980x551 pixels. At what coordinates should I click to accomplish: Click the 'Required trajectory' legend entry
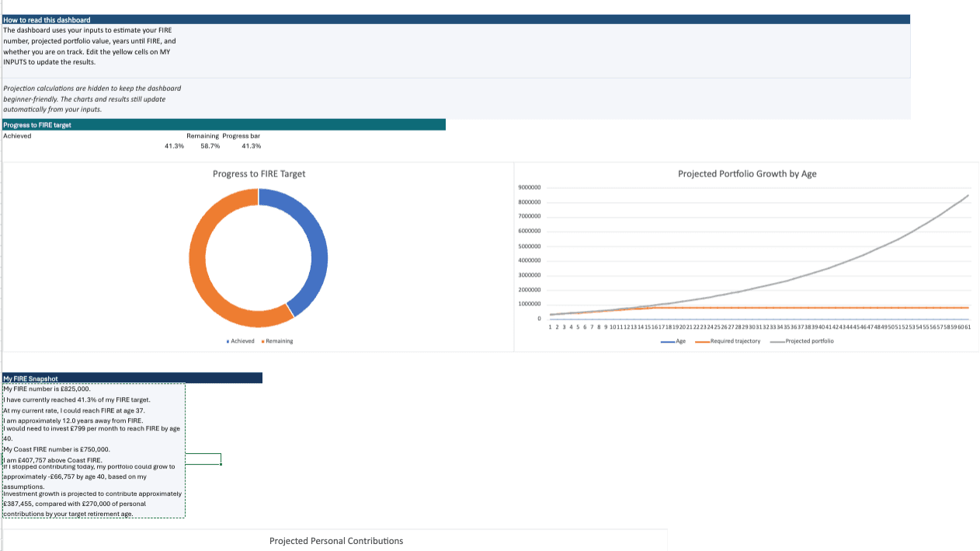pos(728,341)
